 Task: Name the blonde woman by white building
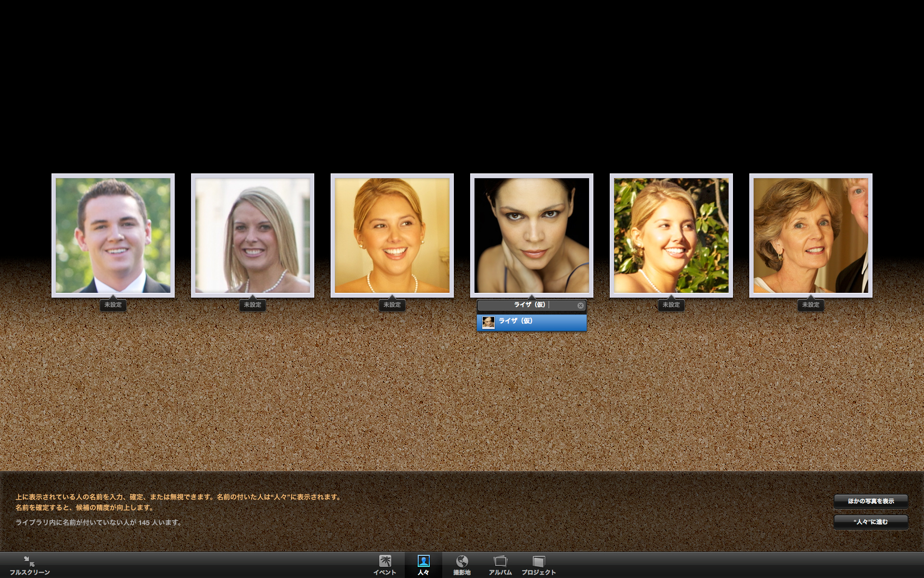coord(253,305)
